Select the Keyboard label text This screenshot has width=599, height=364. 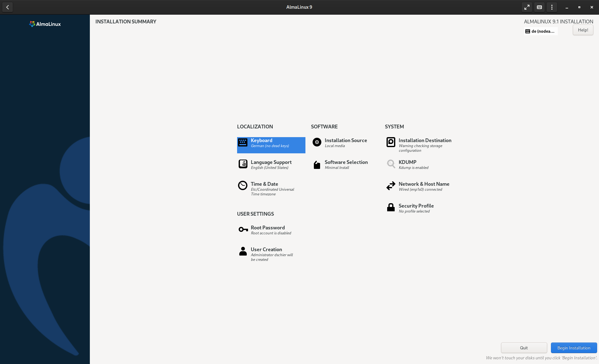[261, 140]
